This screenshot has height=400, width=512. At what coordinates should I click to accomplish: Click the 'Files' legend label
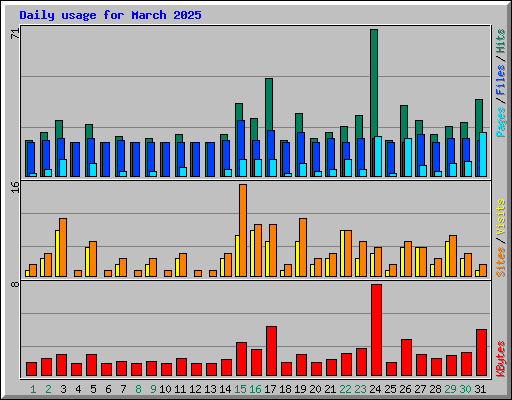[501, 80]
